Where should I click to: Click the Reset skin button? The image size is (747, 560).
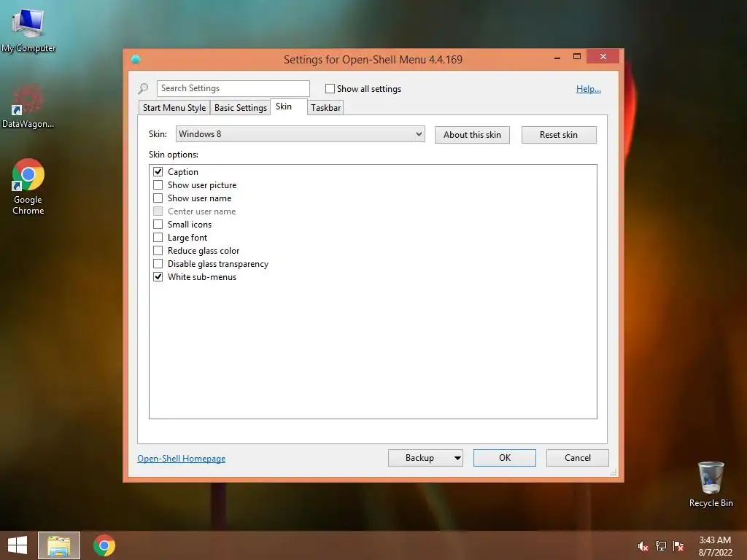pos(559,135)
